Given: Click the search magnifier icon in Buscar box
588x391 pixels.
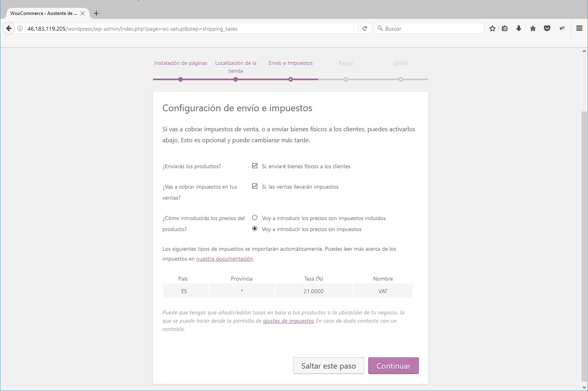Looking at the screenshot, I should [x=380, y=28].
